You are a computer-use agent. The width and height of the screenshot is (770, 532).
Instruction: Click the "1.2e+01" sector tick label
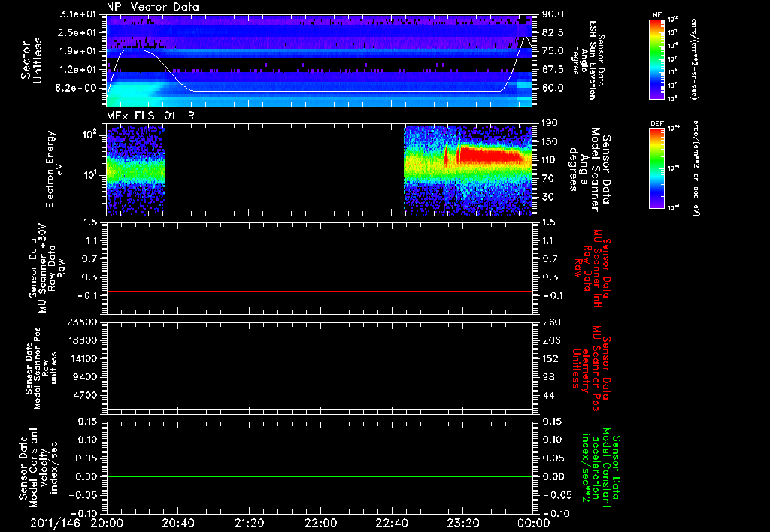point(78,70)
